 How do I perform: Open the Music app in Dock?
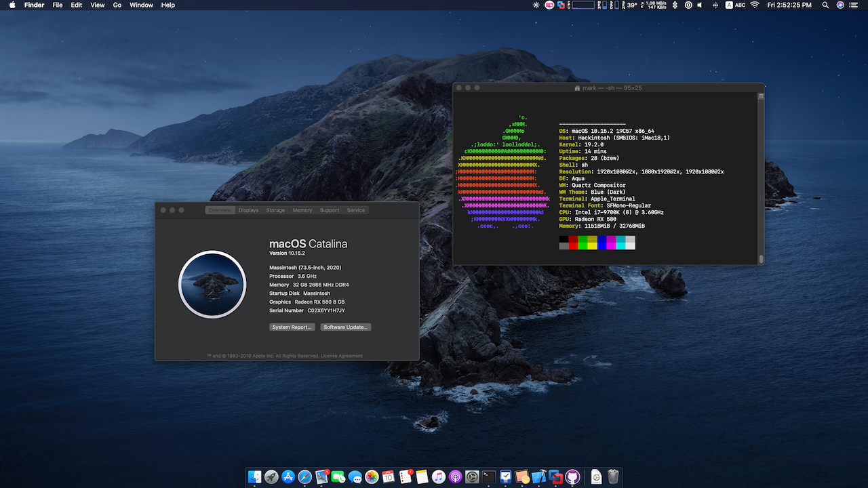pyautogui.click(x=438, y=477)
